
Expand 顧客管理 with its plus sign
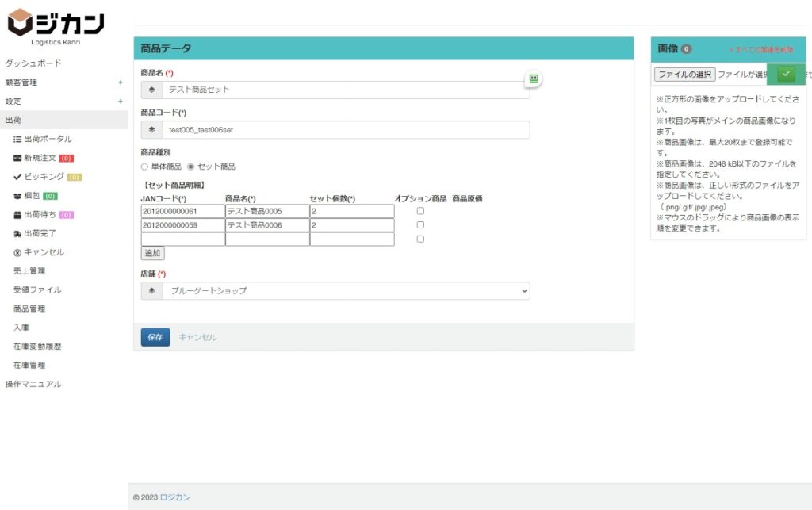[x=121, y=82]
